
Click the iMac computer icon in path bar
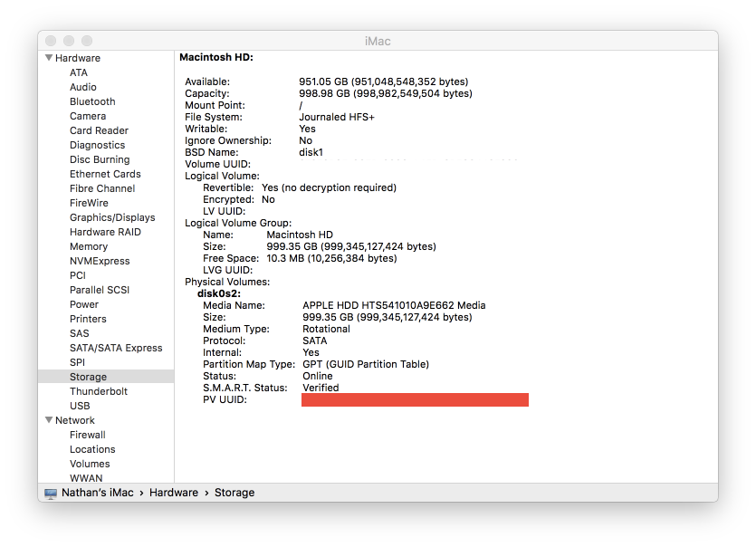tap(50, 493)
